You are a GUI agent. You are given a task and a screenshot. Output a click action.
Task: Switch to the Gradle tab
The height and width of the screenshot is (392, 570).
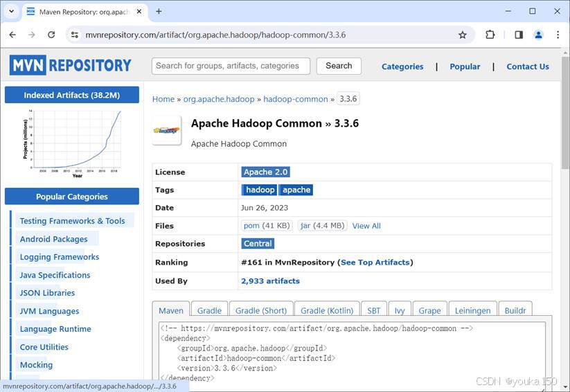209,310
